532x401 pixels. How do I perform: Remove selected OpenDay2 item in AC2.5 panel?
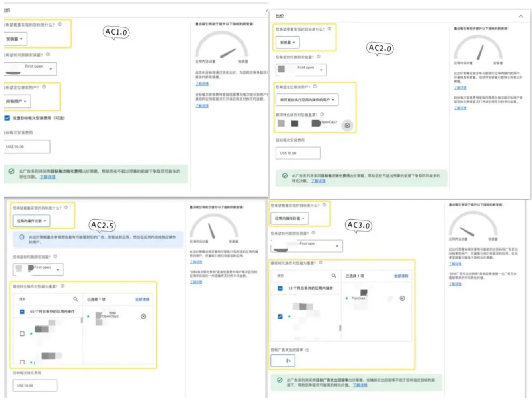(x=143, y=316)
